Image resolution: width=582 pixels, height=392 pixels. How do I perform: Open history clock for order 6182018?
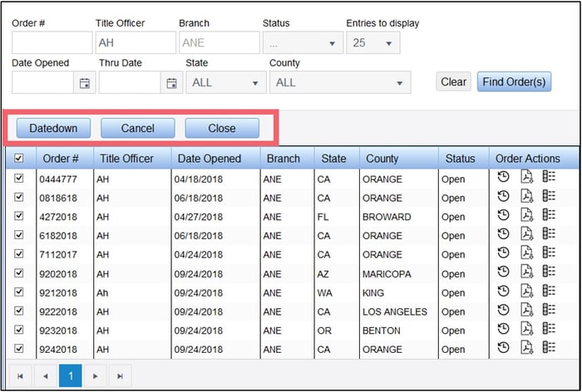coord(503,233)
